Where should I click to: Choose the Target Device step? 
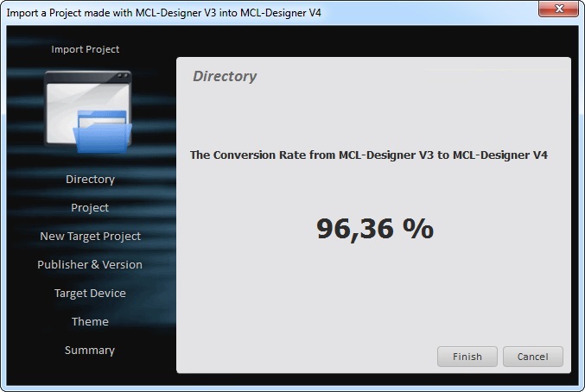pos(90,294)
